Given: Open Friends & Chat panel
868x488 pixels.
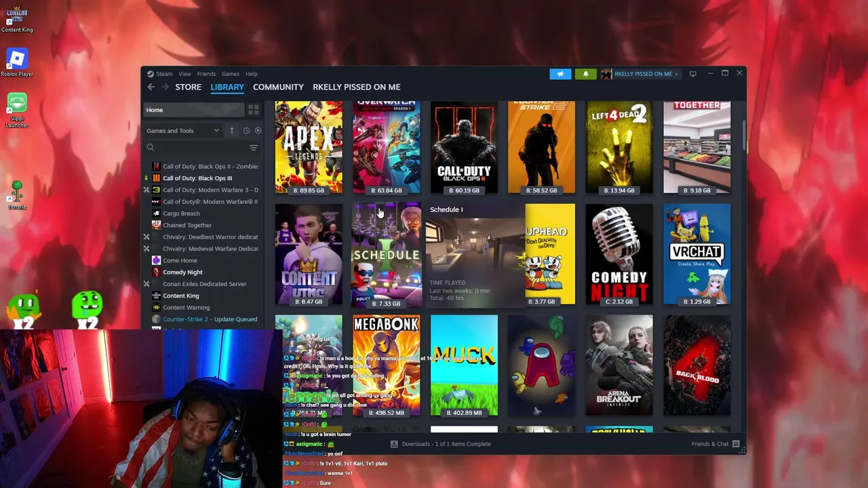Looking at the screenshot, I should (x=715, y=444).
